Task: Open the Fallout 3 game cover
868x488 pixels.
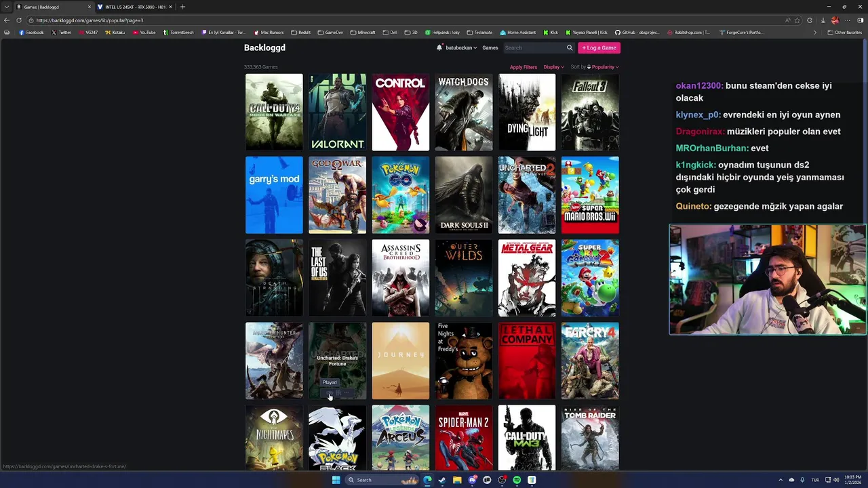Action: click(x=590, y=112)
